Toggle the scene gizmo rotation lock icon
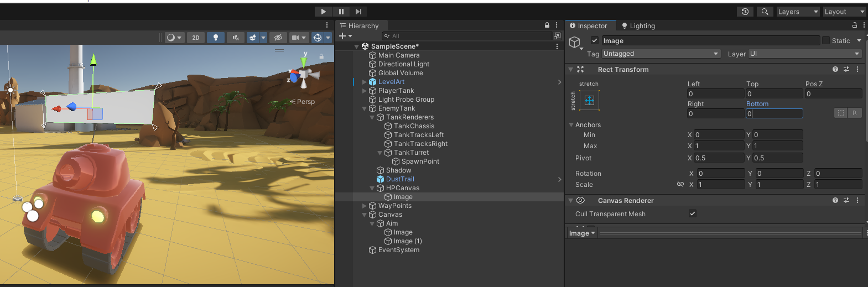The image size is (868, 287). pos(321,56)
